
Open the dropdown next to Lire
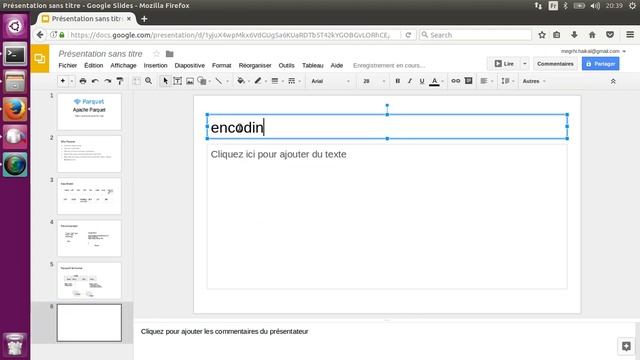click(x=525, y=64)
